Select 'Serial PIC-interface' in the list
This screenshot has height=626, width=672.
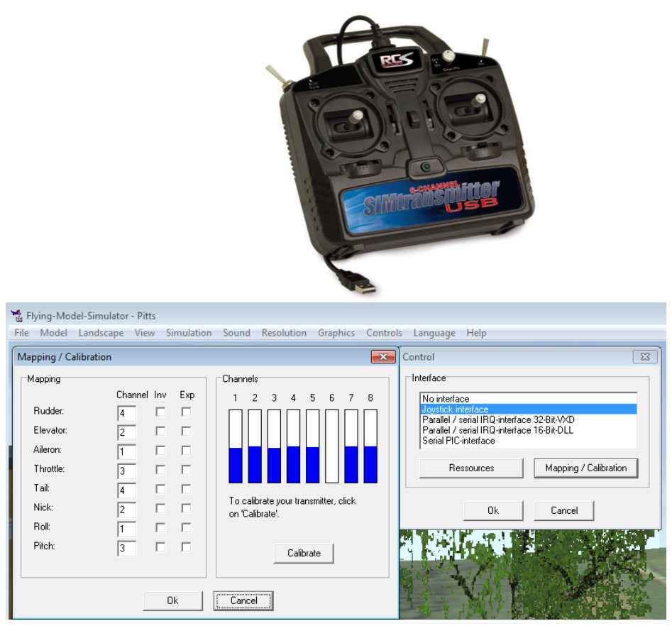pos(528,440)
